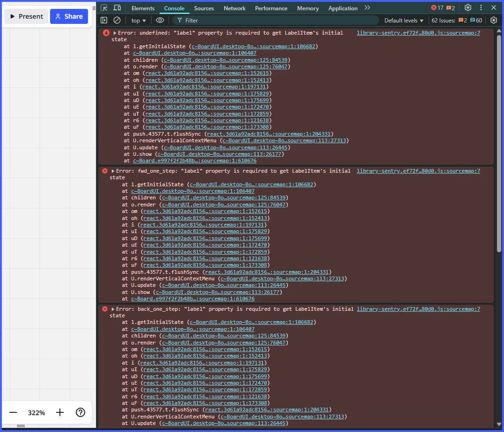Screen dimensions: 504x432
Task: Click console scrollbar down arrow
Action: pos(499,425)
